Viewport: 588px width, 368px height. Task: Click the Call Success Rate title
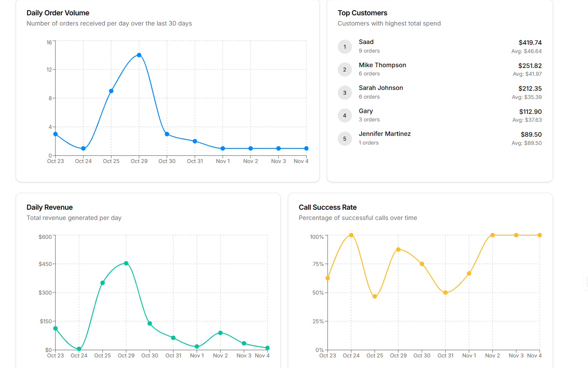click(328, 207)
